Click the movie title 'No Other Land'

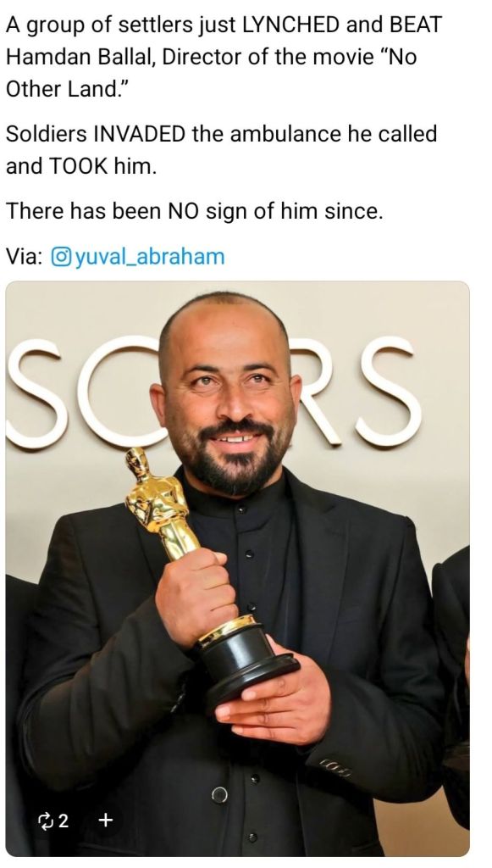[211, 73]
